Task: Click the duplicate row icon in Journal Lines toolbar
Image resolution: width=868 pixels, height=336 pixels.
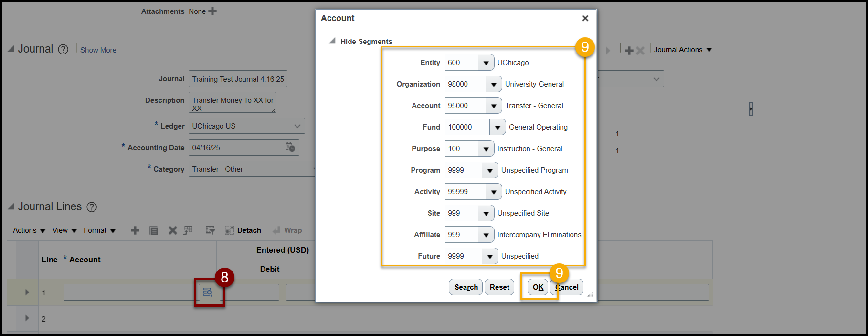Action: [x=154, y=230]
